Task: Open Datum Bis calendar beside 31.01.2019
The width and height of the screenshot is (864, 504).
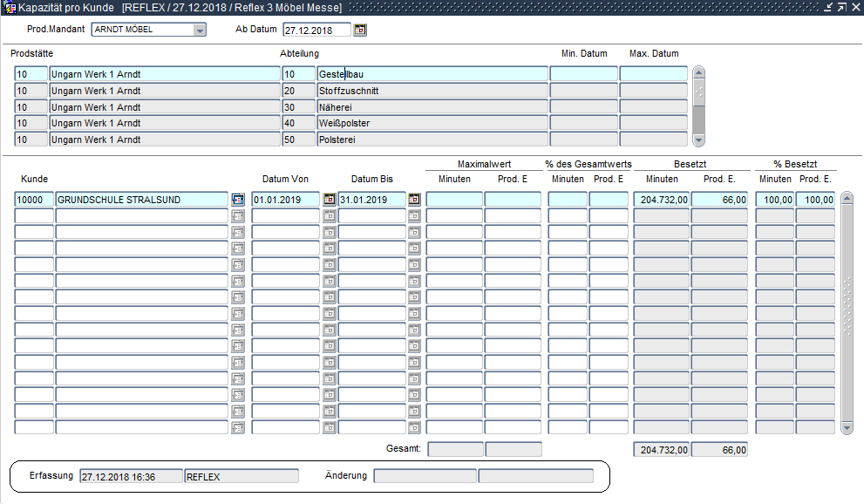Action: coord(414,200)
